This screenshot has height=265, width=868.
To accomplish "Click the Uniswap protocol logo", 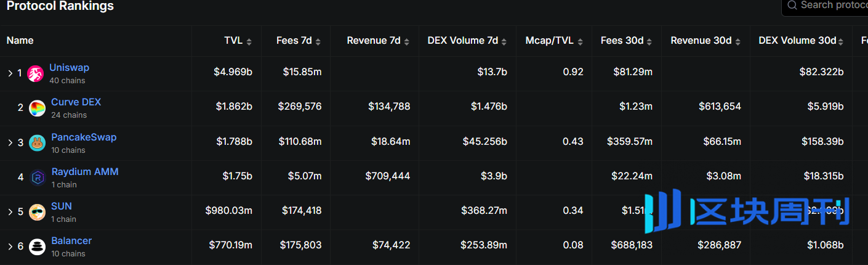I will click(x=36, y=73).
